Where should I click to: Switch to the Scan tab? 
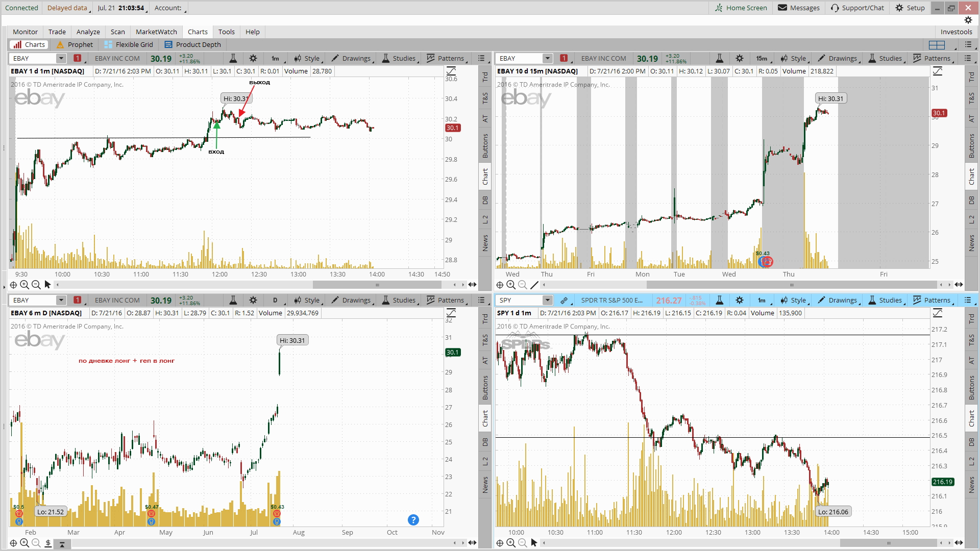click(118, 32)
